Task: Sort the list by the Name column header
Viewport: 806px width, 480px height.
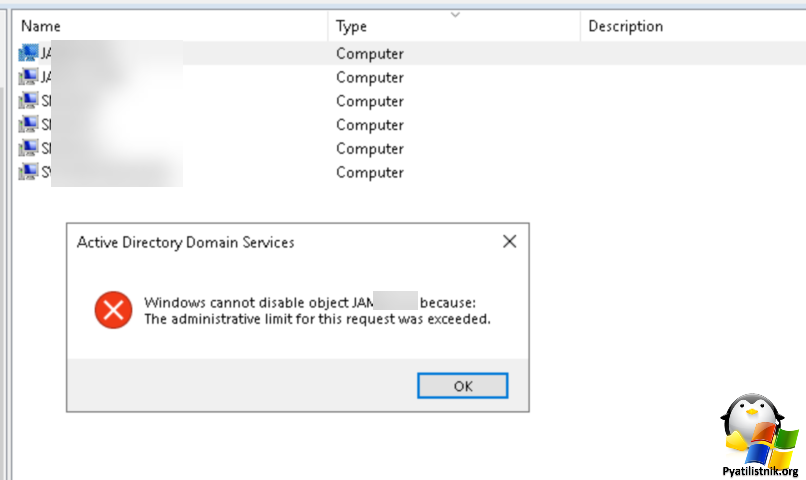Action: click(41, 26)
